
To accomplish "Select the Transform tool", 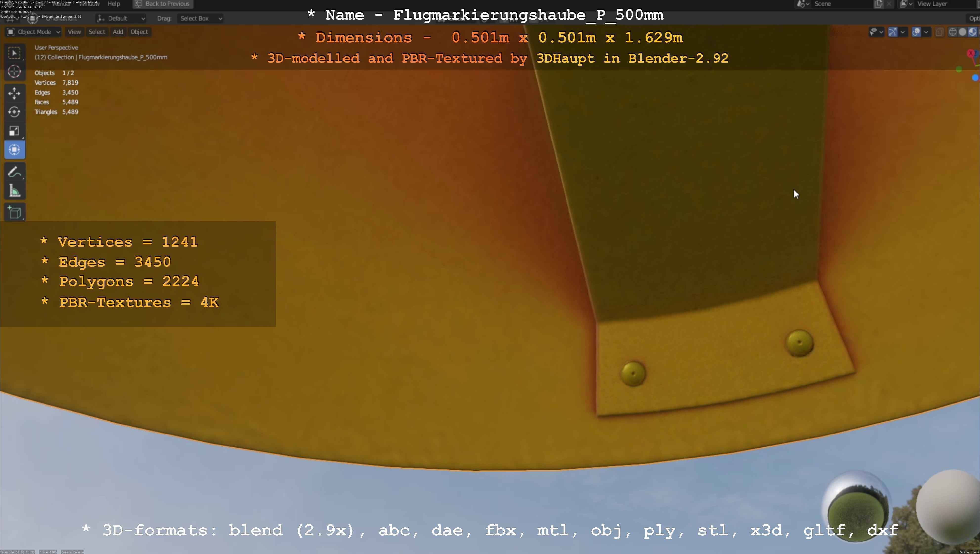I will click(14, 150).
